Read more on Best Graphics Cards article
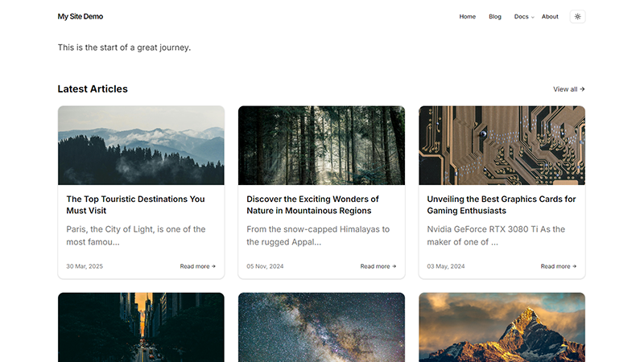The image size is (644, 362). pyautogui.click(x=559, y=266)
